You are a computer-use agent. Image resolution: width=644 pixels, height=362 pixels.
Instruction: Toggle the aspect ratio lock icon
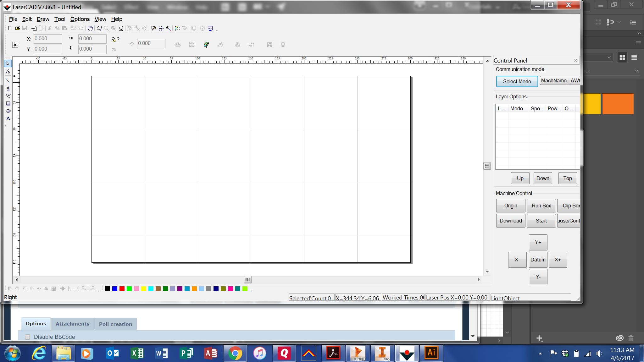[114, 40]
